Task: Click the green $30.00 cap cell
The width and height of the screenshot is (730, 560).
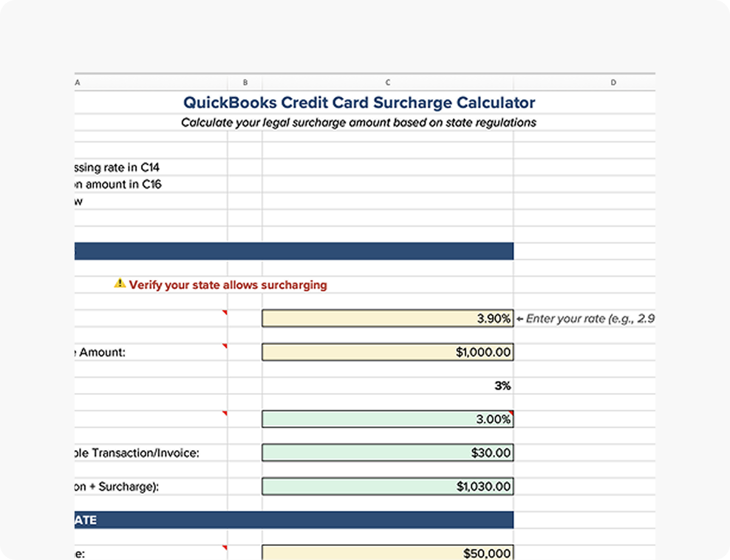Action: click(x=387, y=452)
